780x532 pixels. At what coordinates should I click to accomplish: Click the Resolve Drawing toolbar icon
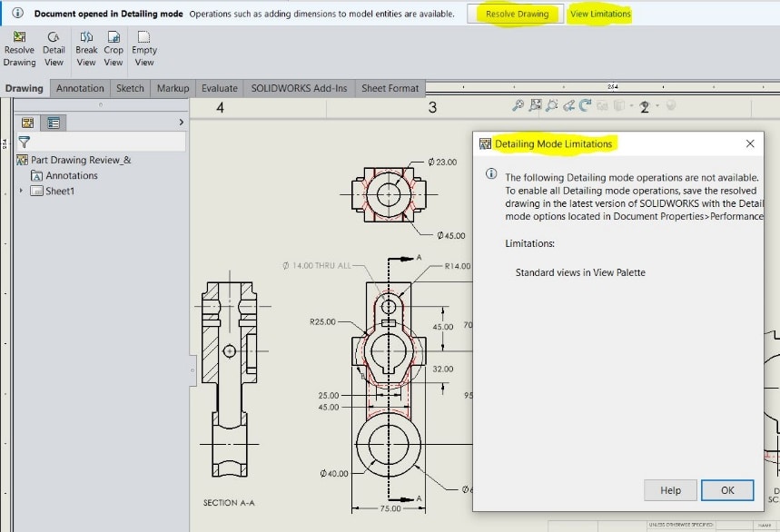19,44
